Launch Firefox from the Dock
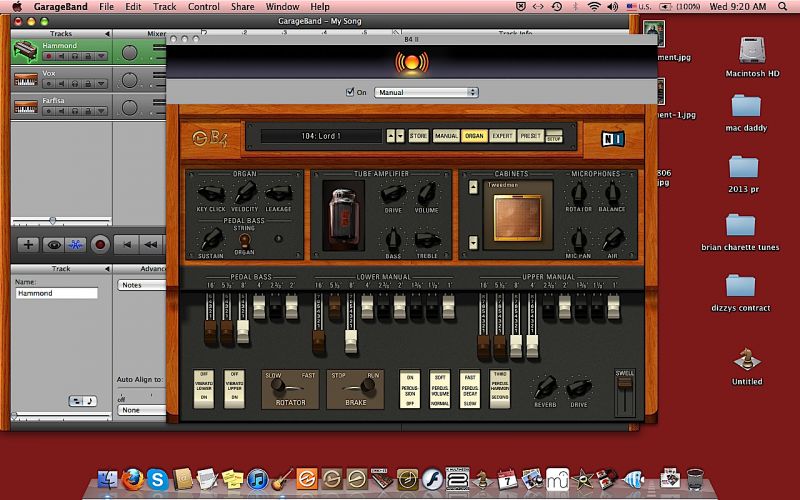The image size is (800, 500). [x=133, y=479]
